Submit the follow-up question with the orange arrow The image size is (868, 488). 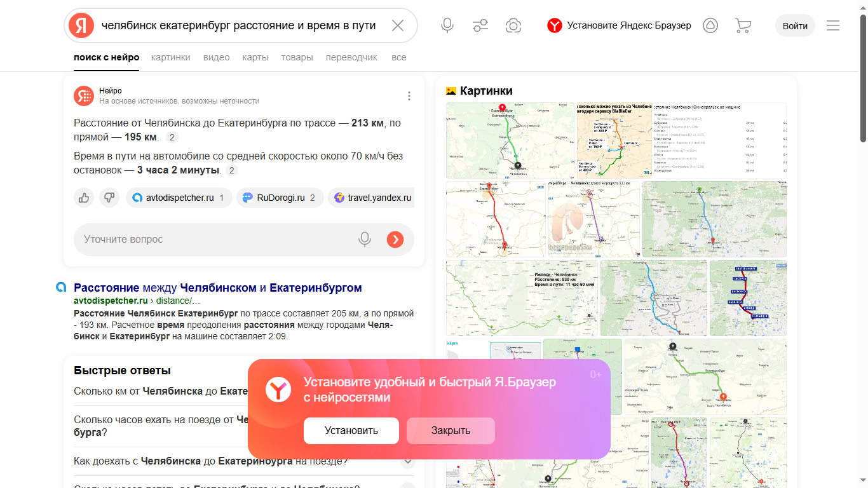pos(395,240)
